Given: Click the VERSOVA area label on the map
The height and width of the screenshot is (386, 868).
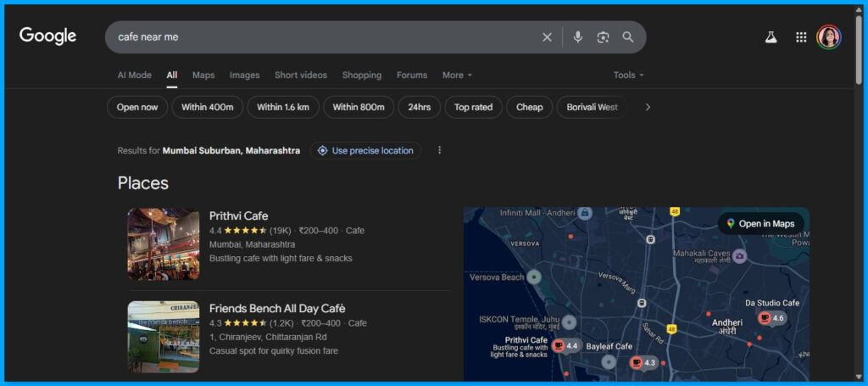Looking at the screenshot, I should pos(524,243).
